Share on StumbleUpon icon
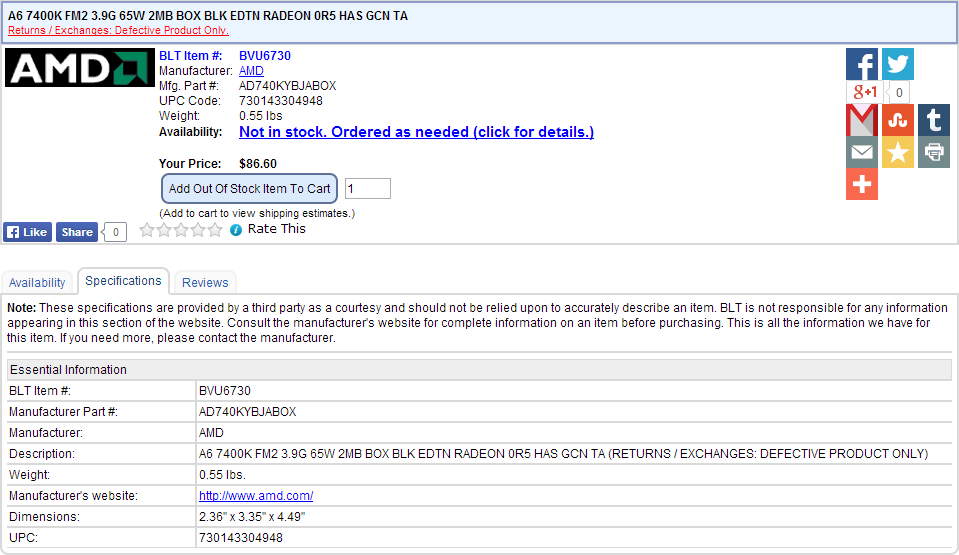This screenshot has height=555, width=959. click(898, 120)
